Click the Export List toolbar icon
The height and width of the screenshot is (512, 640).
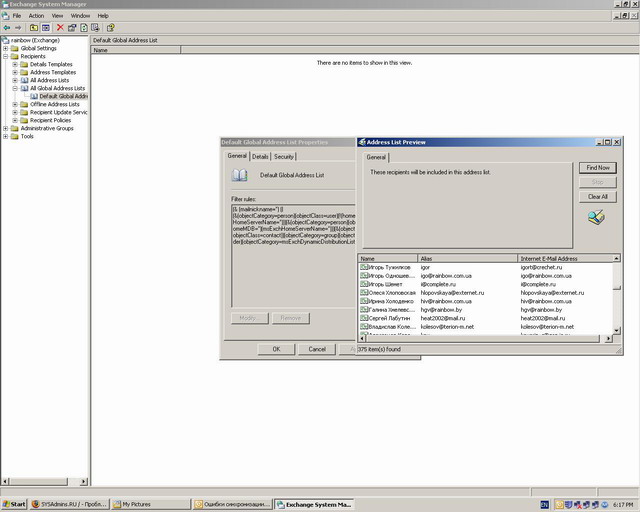pos(95,28)
